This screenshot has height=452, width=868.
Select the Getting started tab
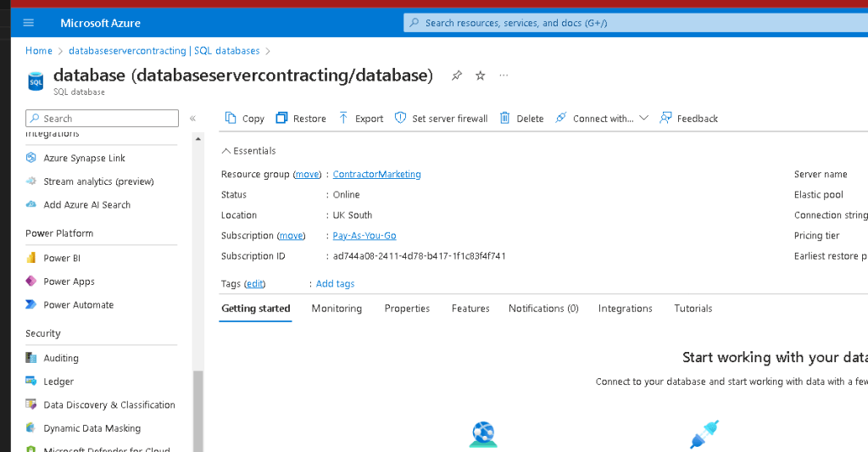click(x=256, y=309)
